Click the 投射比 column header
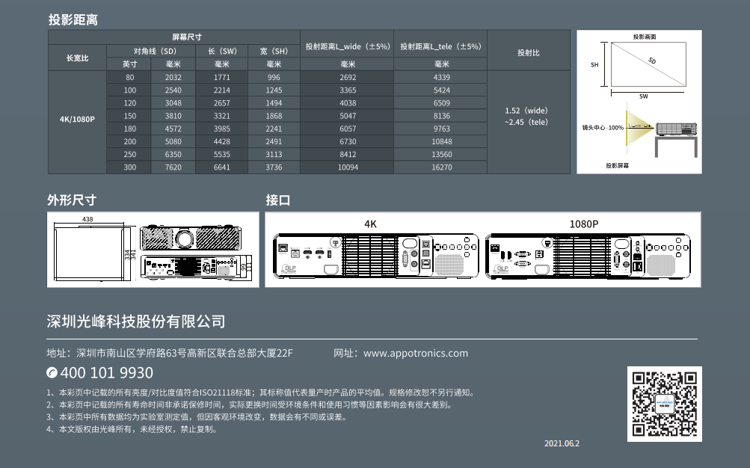This screenshot has height=468, width=750. [x=528, y=51]
